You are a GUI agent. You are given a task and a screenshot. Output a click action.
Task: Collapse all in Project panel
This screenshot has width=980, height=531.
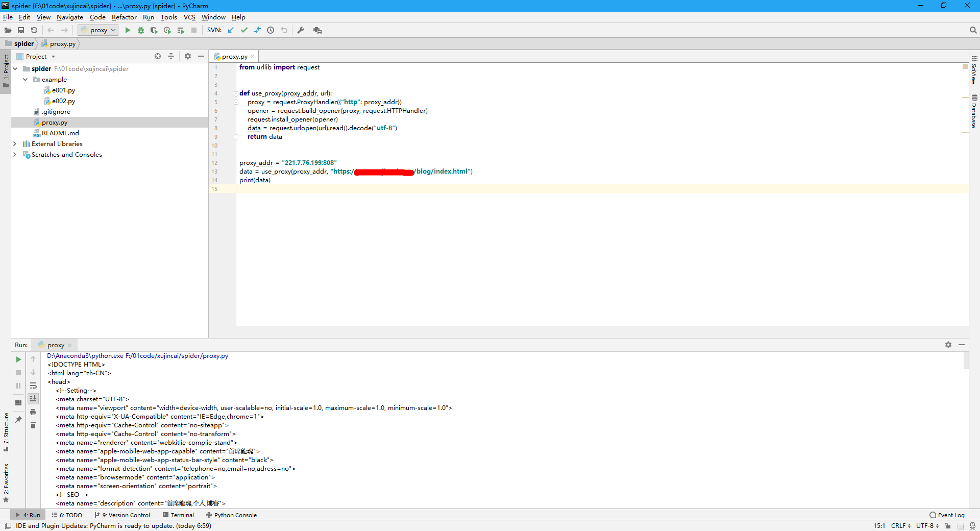[171, 56]
